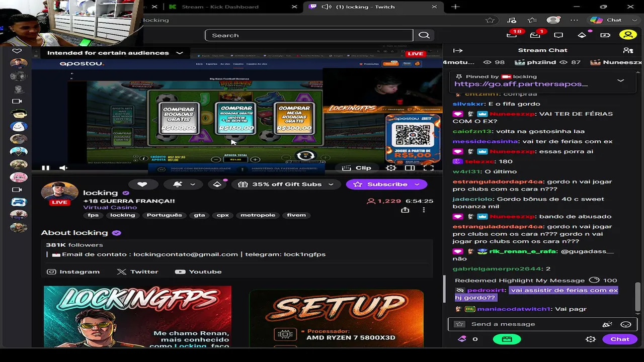This screenshot has width=644, height=362.
Task: Mute the stream volume
Action: [x=63, y=168]
